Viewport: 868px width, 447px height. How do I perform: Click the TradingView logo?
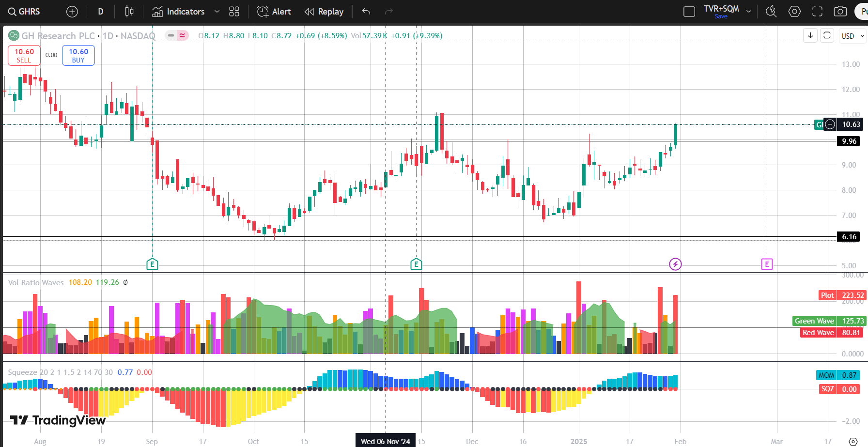[x=58, y=420]
